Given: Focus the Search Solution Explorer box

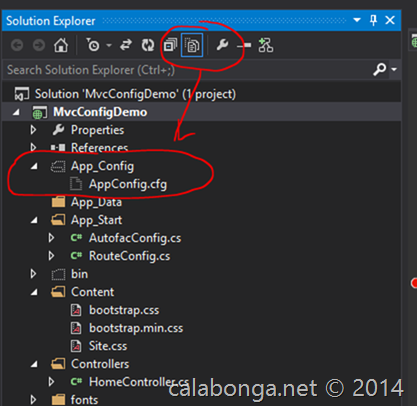Looking at the screenshot, I should coord(187,70).
